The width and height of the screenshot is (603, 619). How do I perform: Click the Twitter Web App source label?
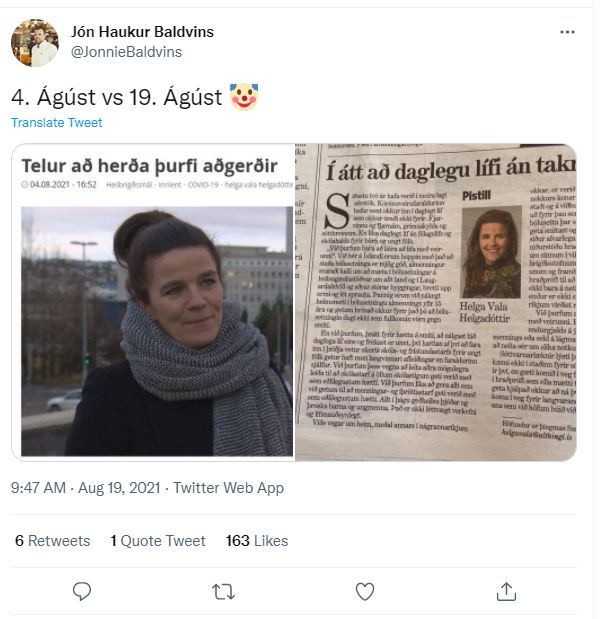coord(229,488)
